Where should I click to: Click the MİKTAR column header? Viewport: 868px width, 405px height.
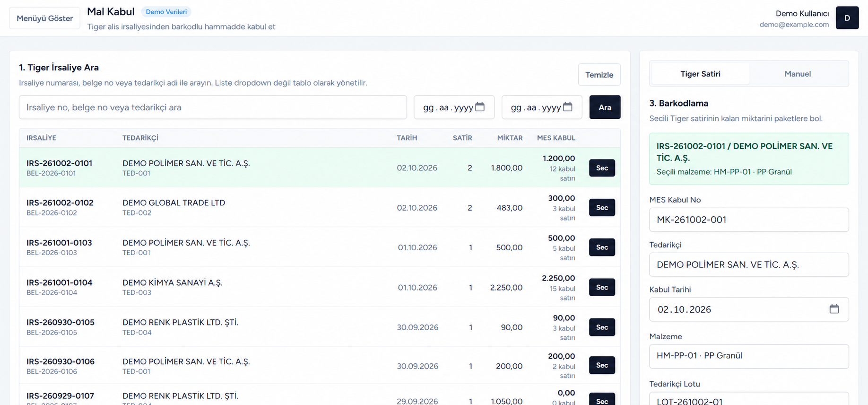tap(510, 138)
